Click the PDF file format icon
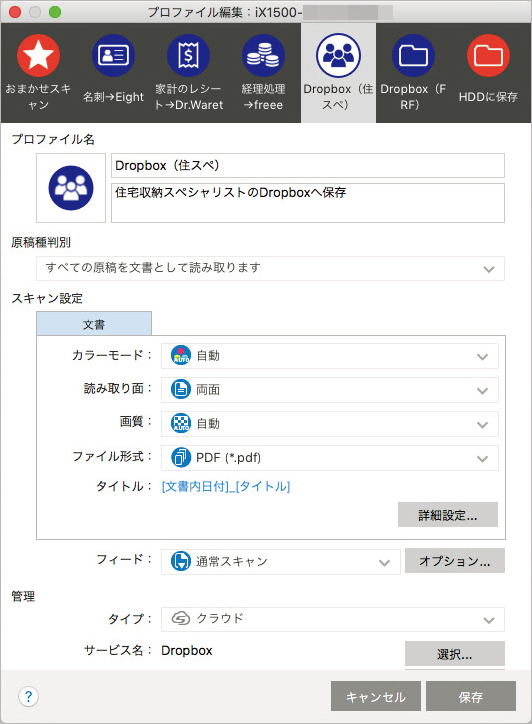Viewport: 532px width, 724px height. pyautogui.click(x=181, y=458)
